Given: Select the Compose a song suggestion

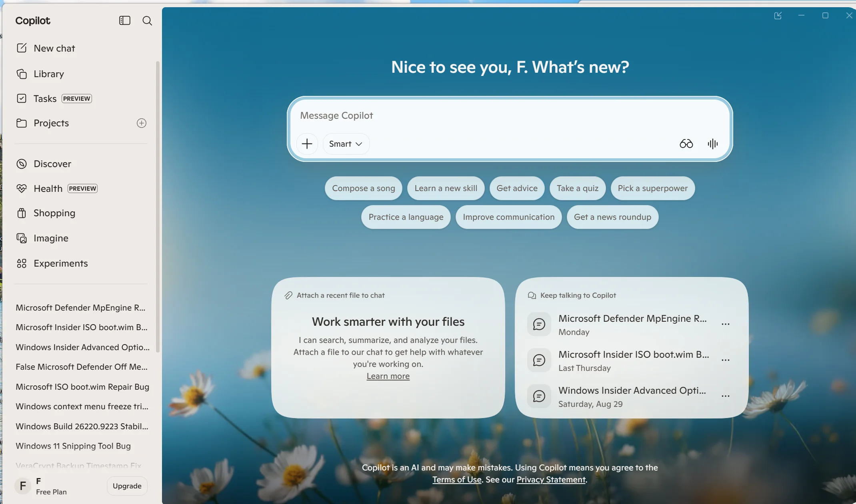Looking at the screenshot, I should (x=364, y=188).
